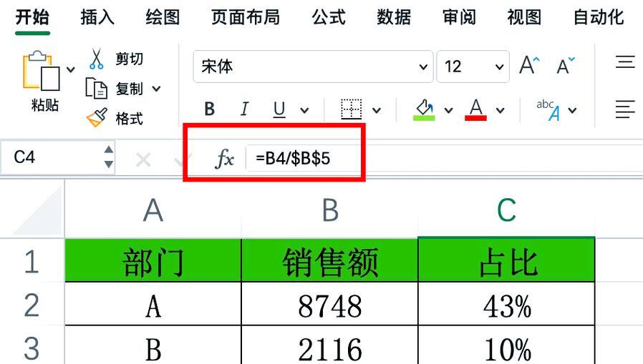This screenshot has width=643, height=364.
Task: Expand the 复制 dropdown arrow
Action: click(156, 89)
